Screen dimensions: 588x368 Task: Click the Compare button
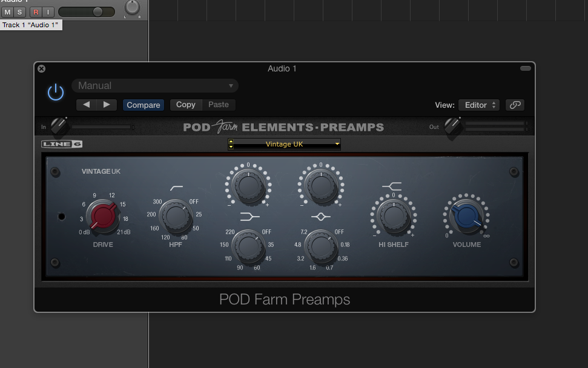tap(144, 105)
